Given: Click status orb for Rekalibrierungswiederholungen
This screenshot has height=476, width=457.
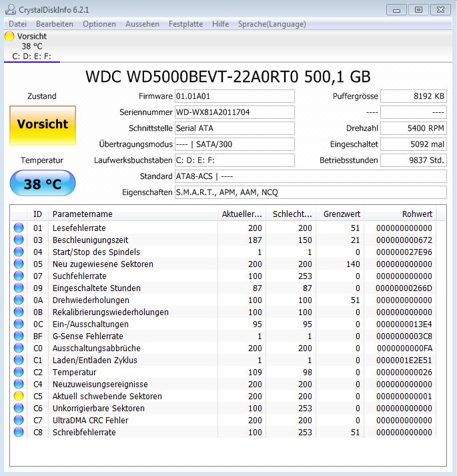Looking at the screenshot, I should [x=19, y=312].
